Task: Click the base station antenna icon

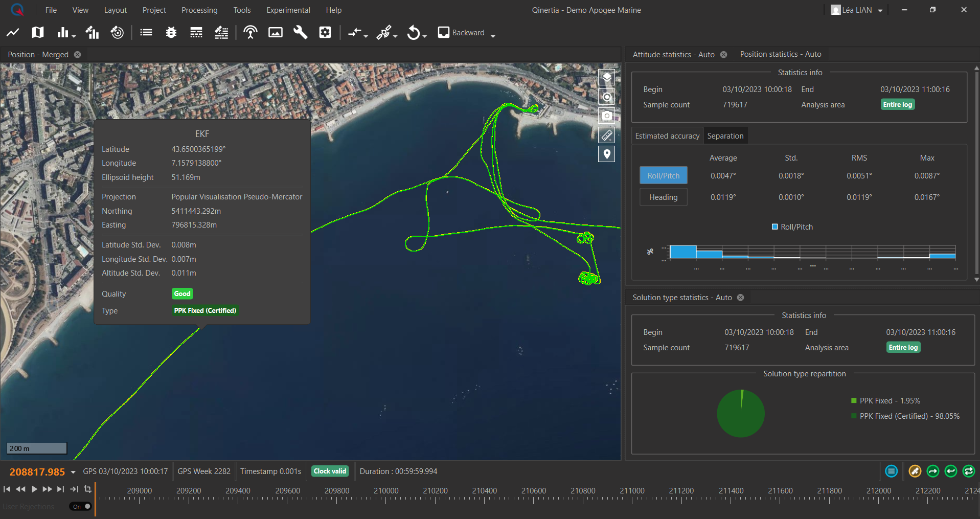Action: pos(250,33)
